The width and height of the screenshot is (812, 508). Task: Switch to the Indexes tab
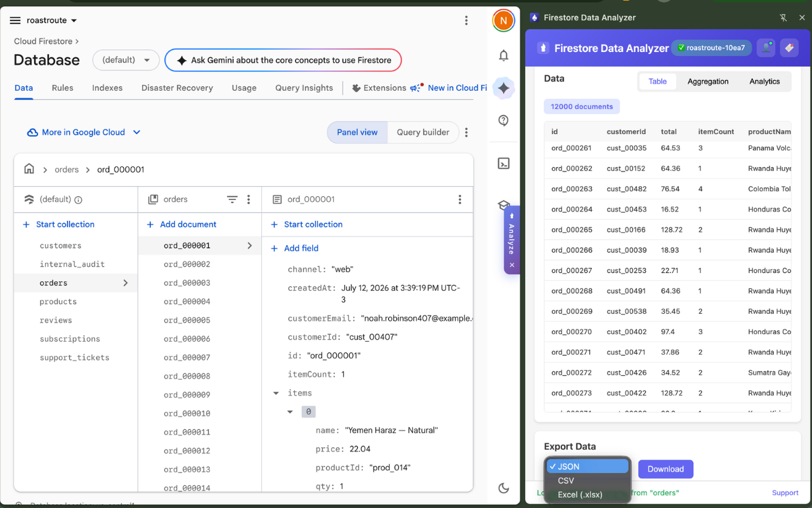point(107,88)
